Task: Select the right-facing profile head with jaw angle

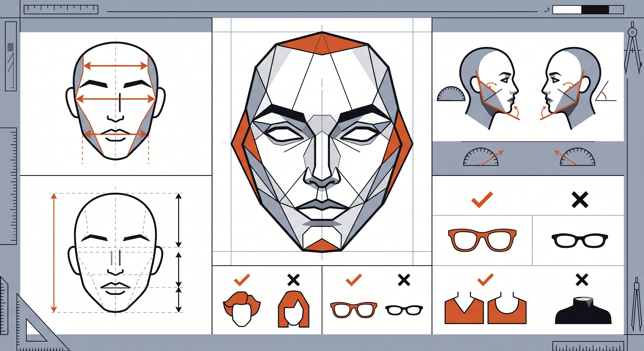Action: coord(572,88)
